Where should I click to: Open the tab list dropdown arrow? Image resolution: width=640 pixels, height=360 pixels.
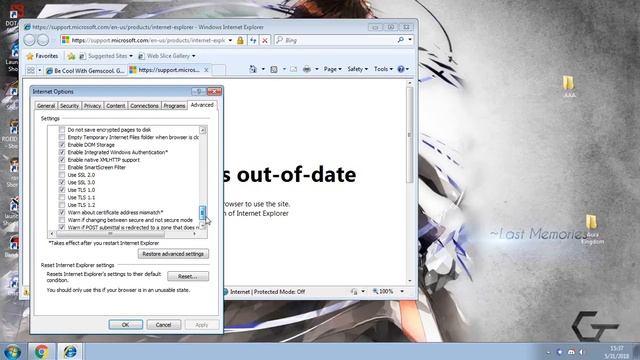40,70
